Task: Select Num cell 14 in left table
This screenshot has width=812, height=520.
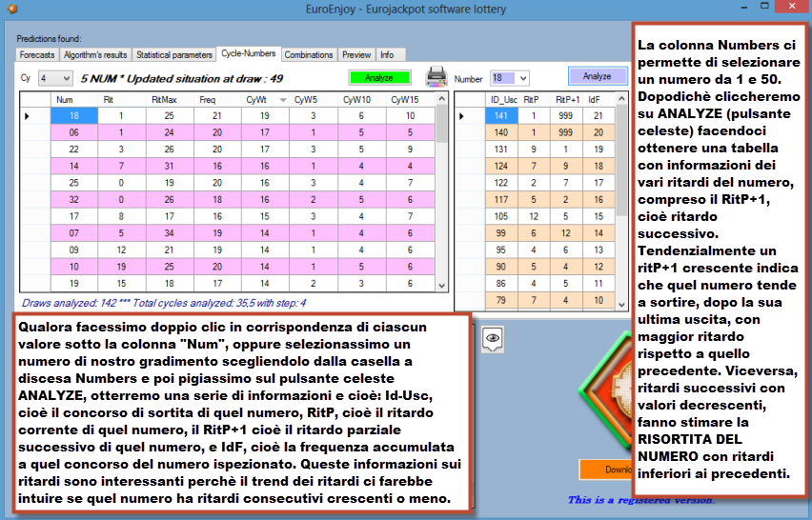Action: tap(74, 166)
